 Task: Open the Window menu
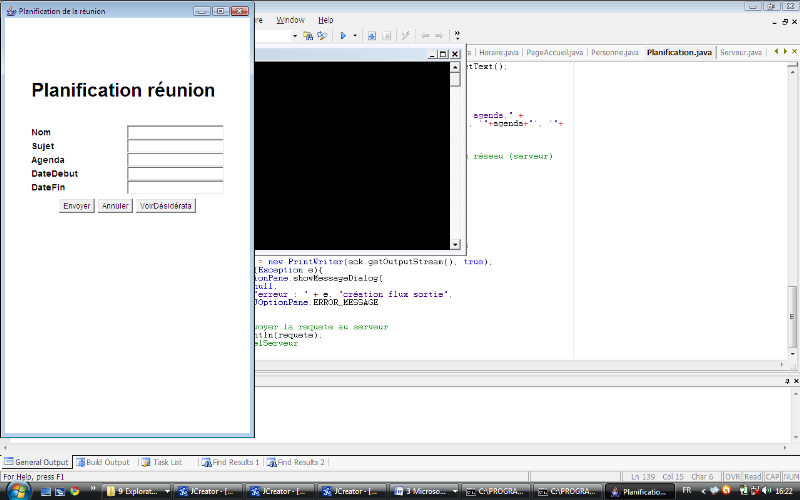point(290,20)
